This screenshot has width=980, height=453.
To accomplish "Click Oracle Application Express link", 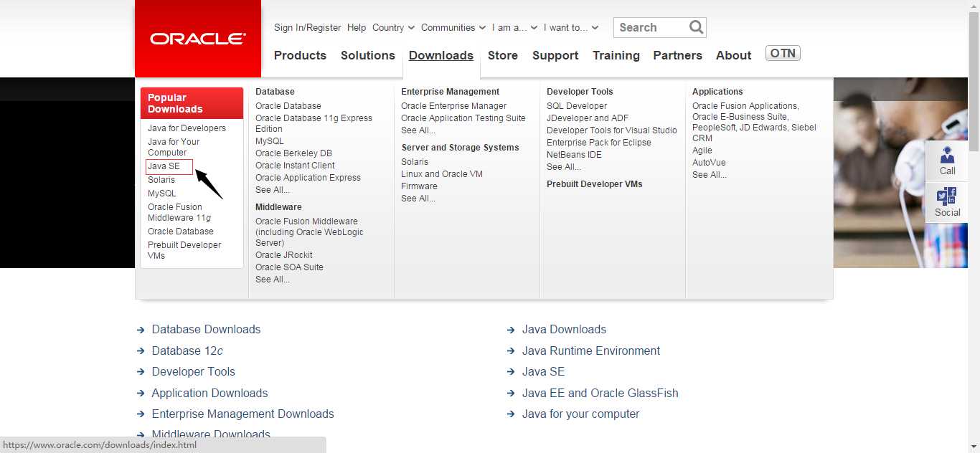I will click(x=308, y=178).
